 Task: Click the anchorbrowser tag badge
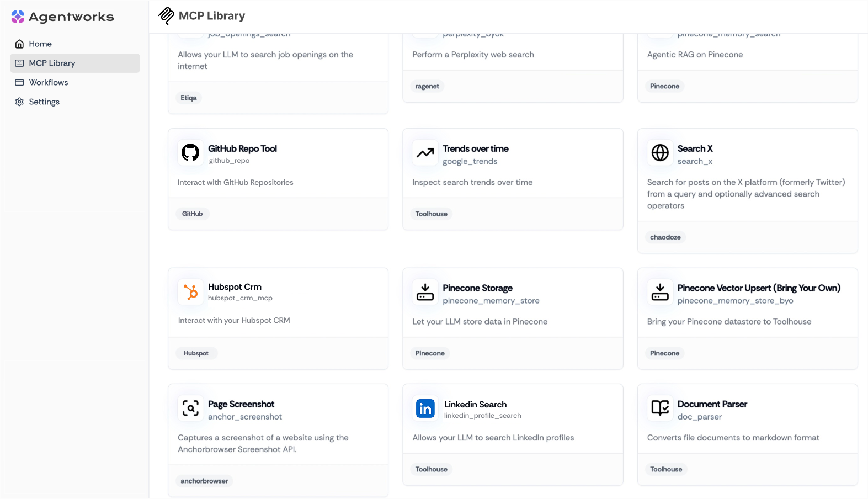[204, 481]
